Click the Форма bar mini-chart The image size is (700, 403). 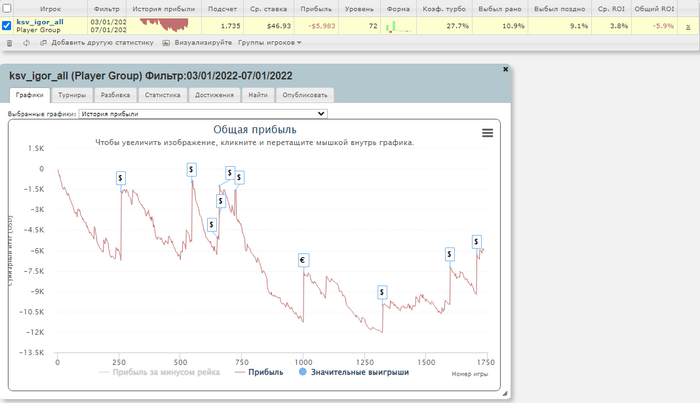[398, 26]
